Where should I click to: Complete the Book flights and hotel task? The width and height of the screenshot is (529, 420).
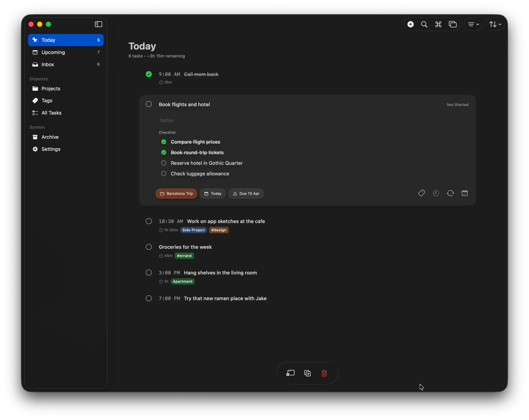pyautogui.click(x=149, y=104)
